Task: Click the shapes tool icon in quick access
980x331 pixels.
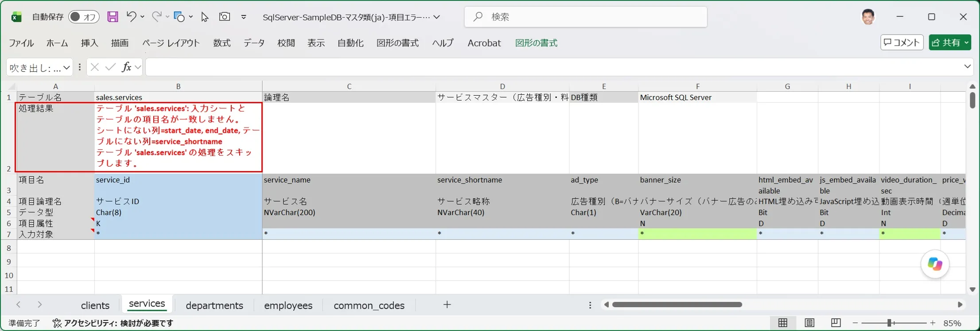Action: [x=179, y=17]
